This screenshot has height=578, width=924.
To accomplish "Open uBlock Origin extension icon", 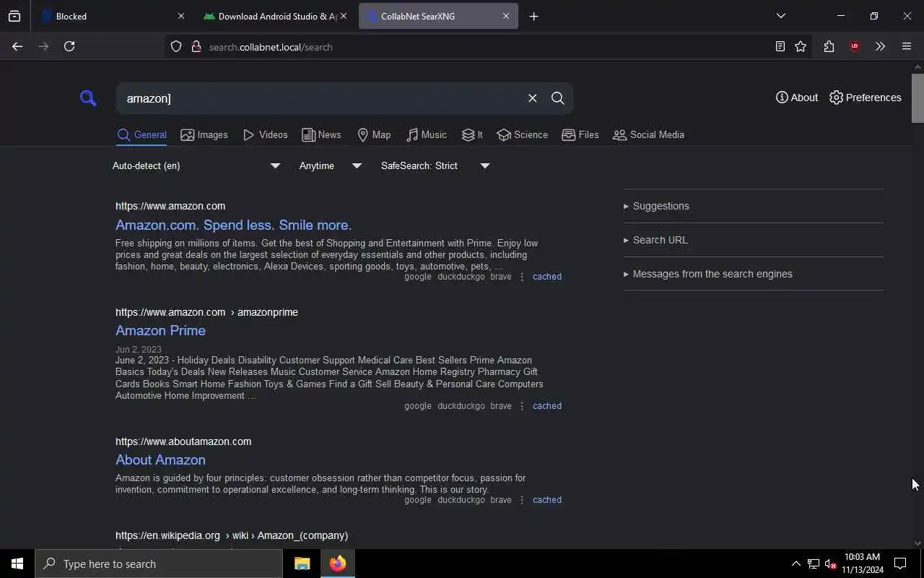I will pos(855,47).
